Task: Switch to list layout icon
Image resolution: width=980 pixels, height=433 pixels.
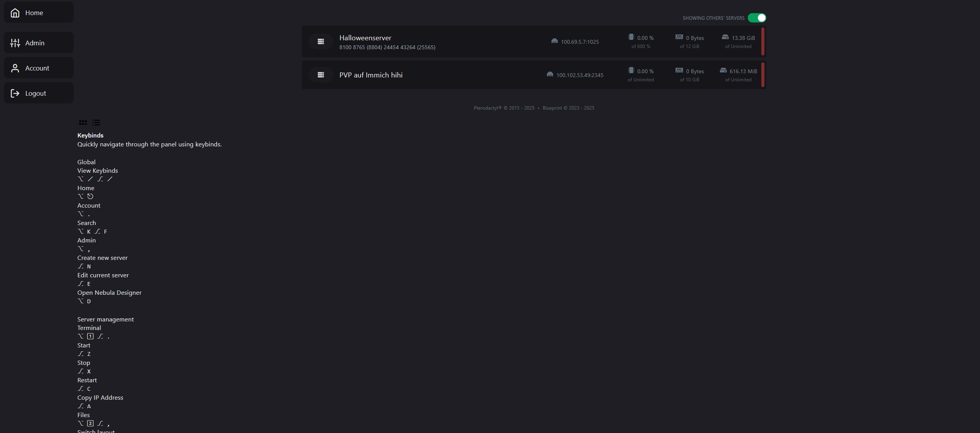Action: [x=96, y=123]
